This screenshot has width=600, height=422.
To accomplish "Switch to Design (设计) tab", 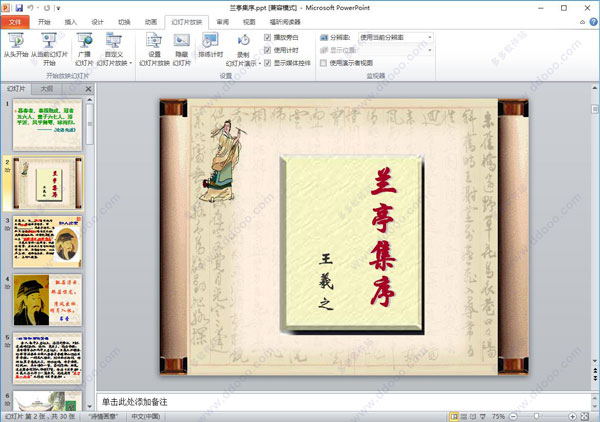I will tap(98, 22).
